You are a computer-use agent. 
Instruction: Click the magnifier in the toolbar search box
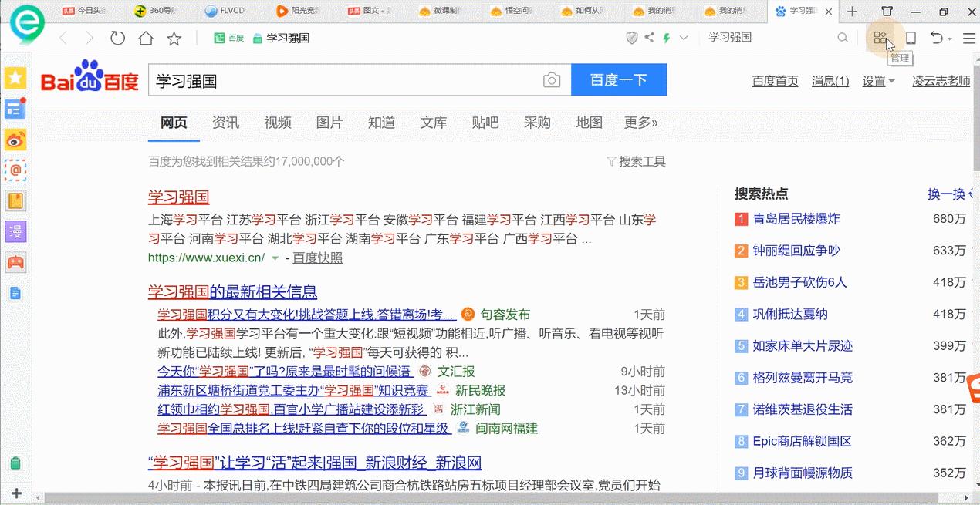[x=843, y=37]
